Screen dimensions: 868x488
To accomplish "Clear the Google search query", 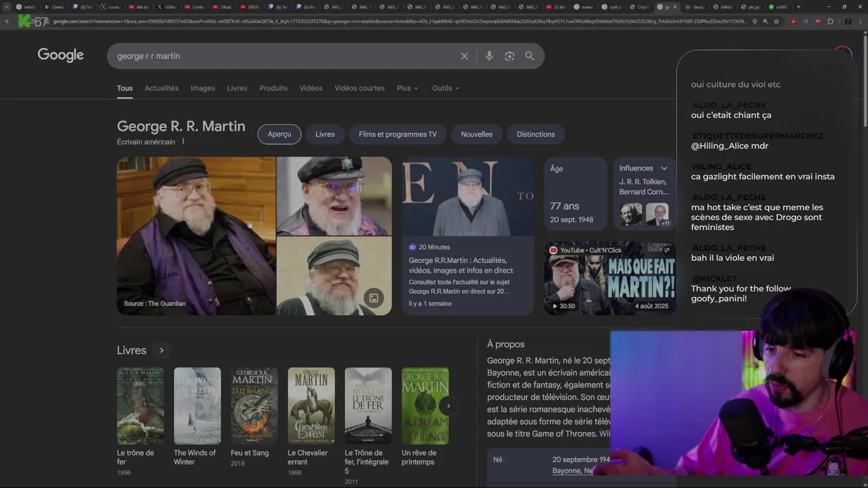I will 465,56.
